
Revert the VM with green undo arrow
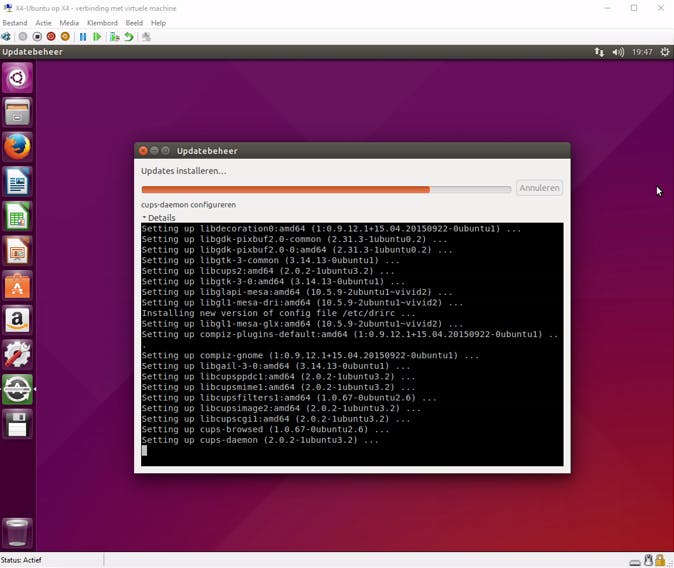click(129, 37)
